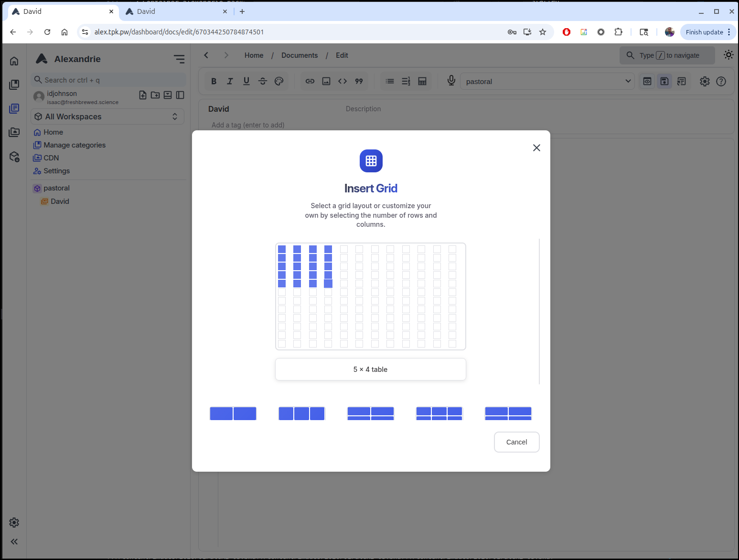This screenshot has height=560, width=739.
Task: Open Manage categories in sidebar
Action: tap(75, 145)
